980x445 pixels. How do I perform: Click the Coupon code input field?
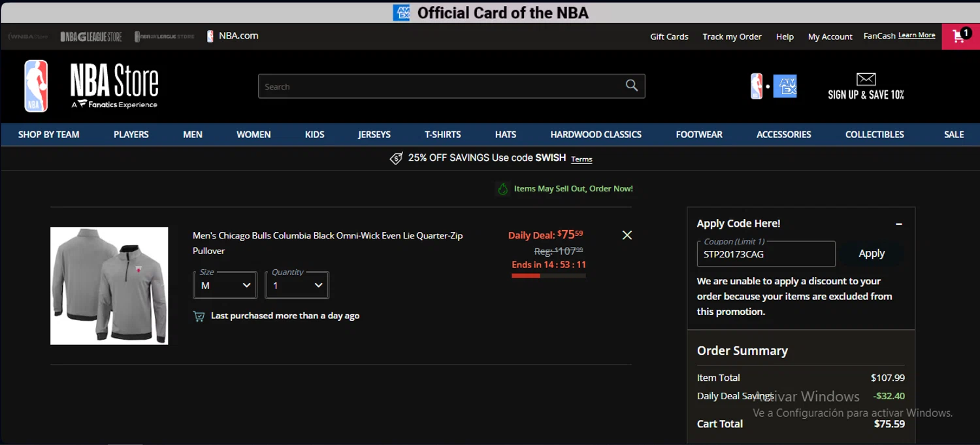[766, 254]
